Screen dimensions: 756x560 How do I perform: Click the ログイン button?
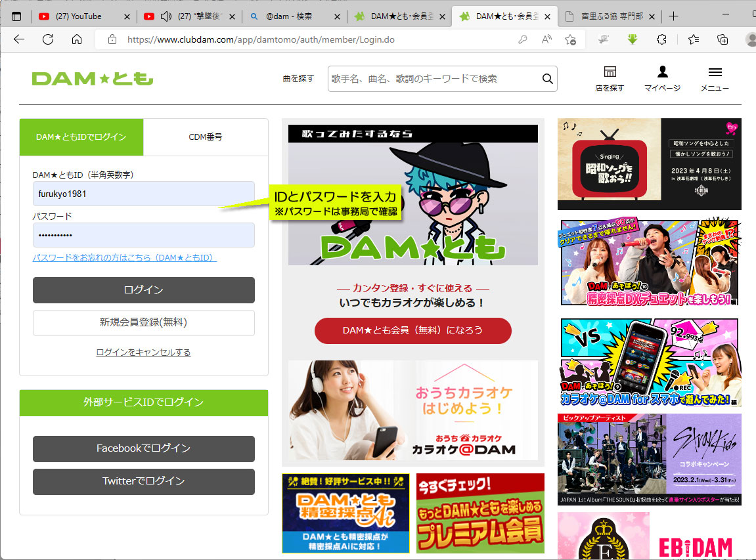point(144,290)
